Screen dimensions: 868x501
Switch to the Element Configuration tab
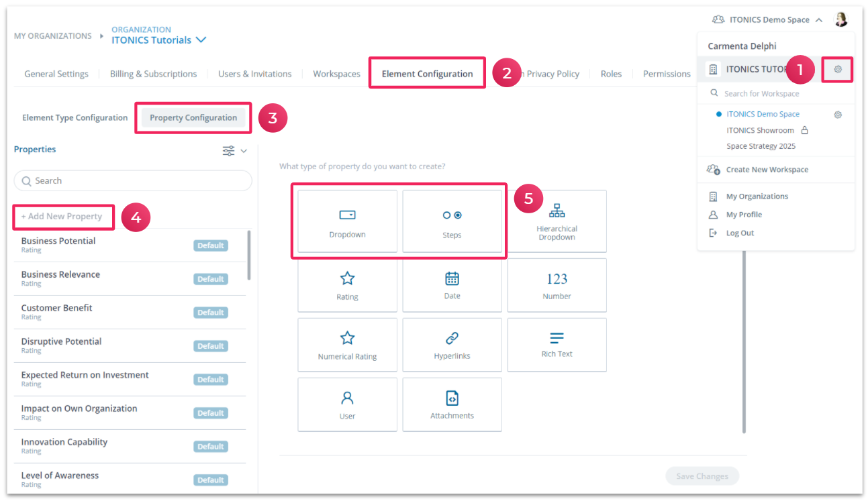click(x=427, y=74)
